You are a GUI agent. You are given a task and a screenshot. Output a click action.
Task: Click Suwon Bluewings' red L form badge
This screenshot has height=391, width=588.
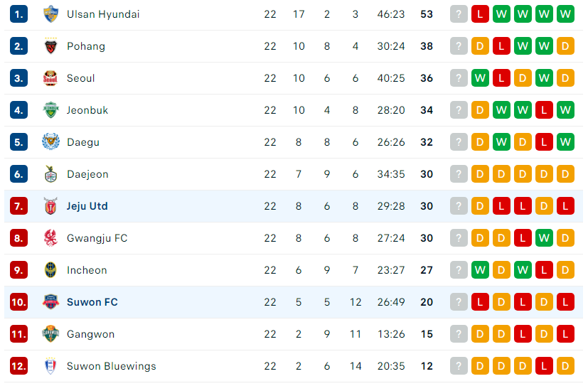pyautogui.click(x=544, y=366)
